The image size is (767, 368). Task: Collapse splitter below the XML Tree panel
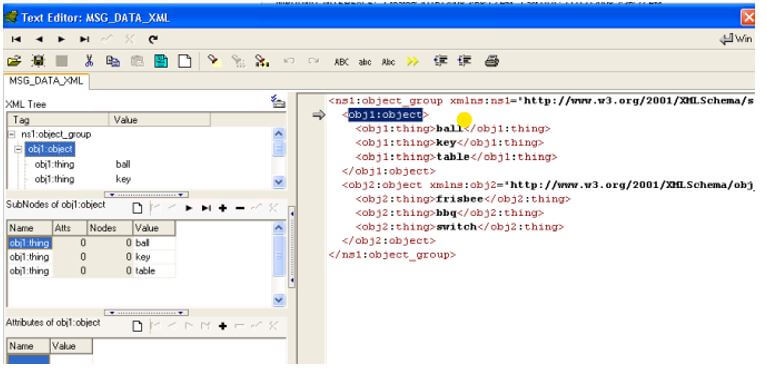[146, 194]
